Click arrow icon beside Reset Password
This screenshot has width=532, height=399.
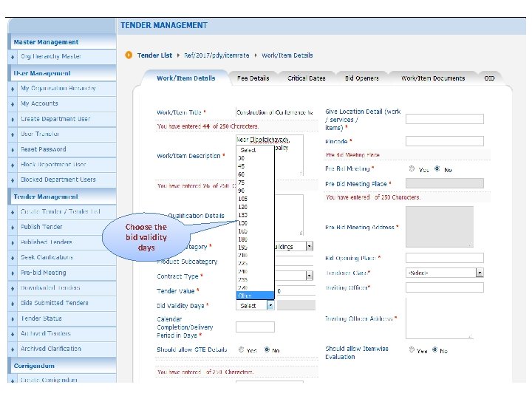(13, 150)
